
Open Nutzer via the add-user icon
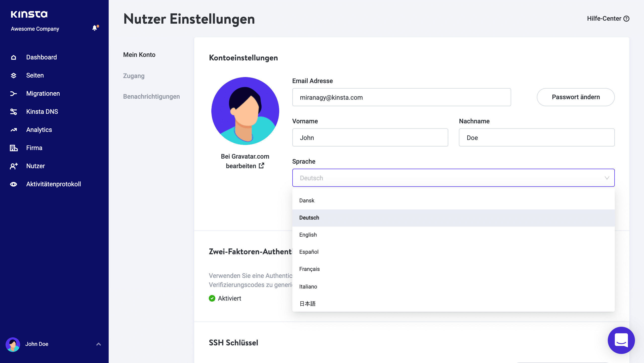click(13, 166)
